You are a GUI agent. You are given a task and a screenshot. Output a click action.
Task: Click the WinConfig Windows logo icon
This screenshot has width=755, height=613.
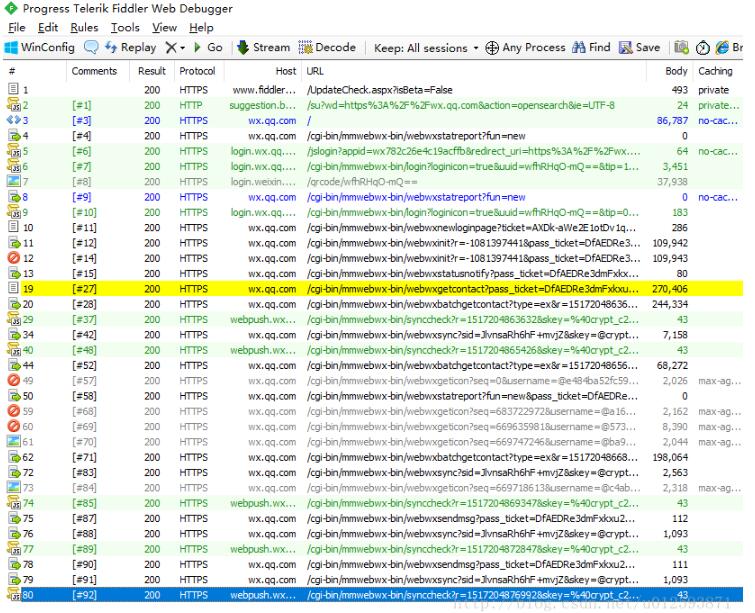pyautogui.click(x=11, y=48)
